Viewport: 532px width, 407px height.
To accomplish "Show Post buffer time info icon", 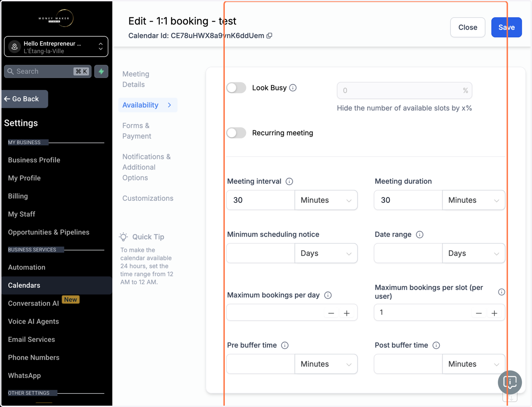I will tap(436, 345).
